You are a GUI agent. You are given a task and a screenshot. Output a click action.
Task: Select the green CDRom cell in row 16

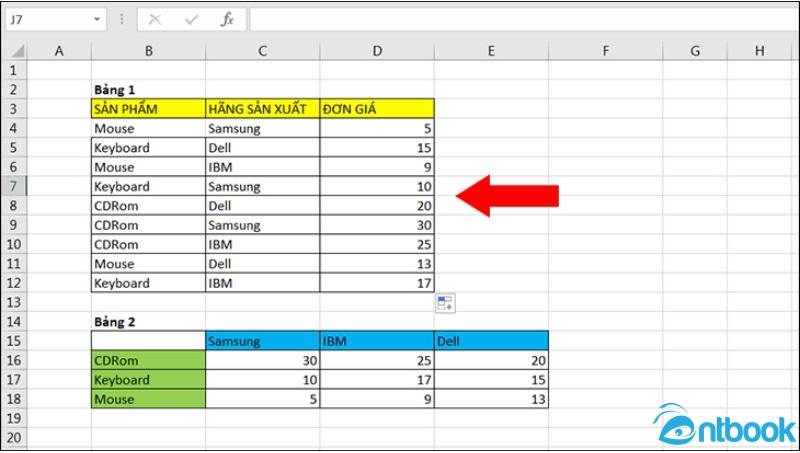148,361
